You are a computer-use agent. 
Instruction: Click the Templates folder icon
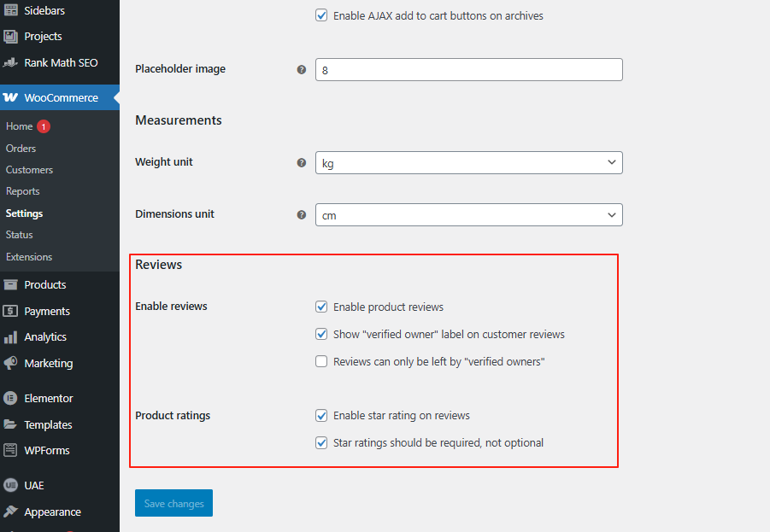coord(10,424)
